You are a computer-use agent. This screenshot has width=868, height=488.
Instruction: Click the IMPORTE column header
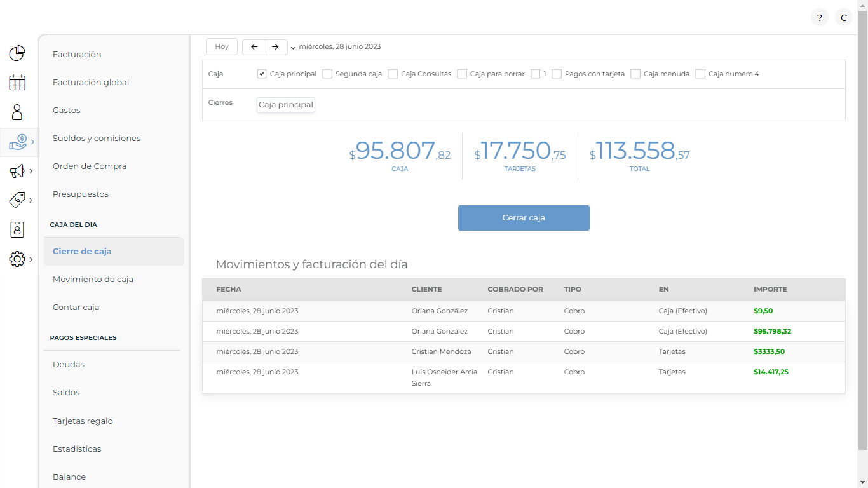click(x=770, y=290)
